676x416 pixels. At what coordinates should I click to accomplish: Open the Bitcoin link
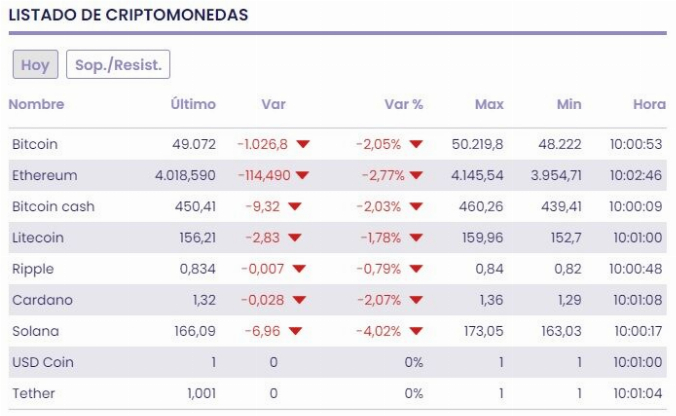point(35,145)
